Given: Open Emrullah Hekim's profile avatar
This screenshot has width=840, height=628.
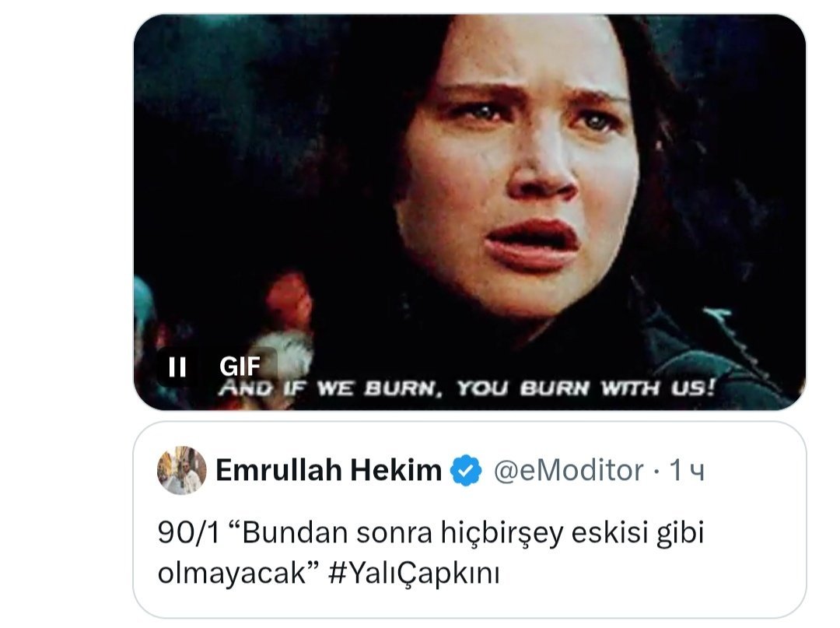Looking at the screenshot, I should [x=181, y=470].
